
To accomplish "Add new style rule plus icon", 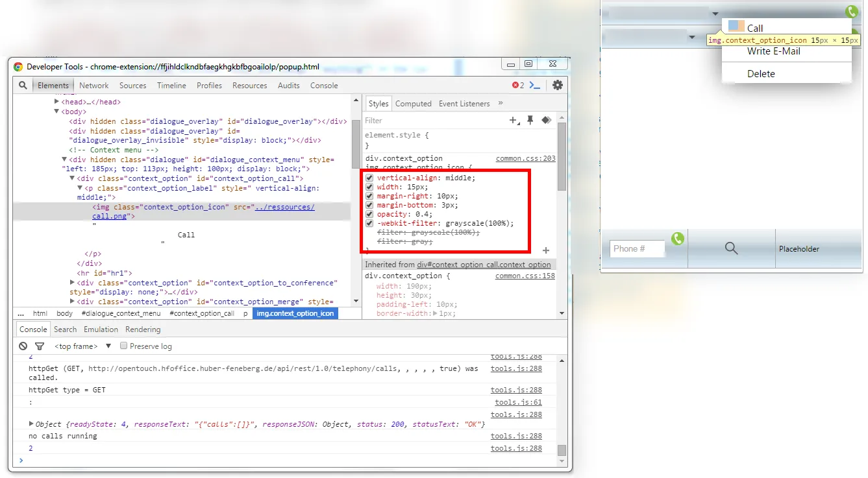I will coord(514,120).
